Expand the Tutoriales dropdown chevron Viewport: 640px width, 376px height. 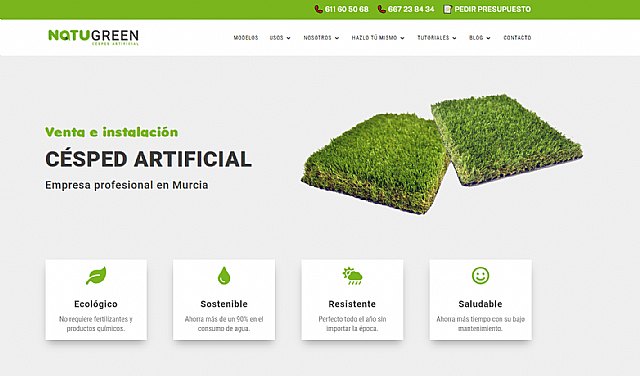[454, 38]
